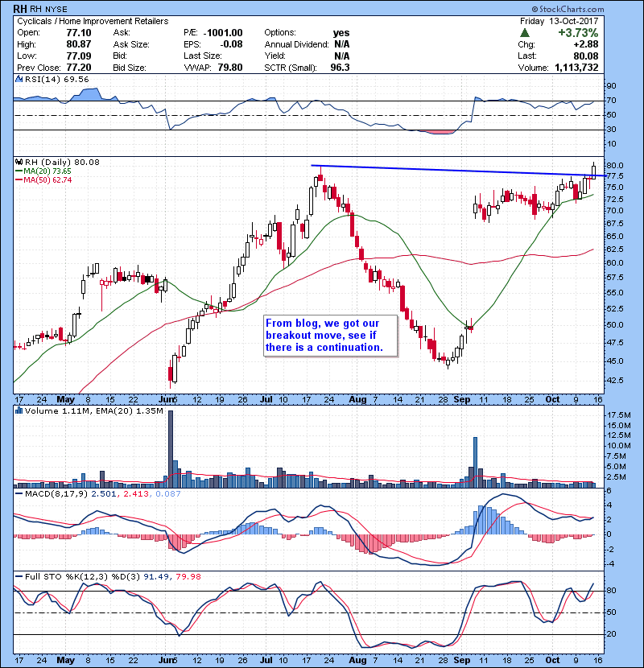Click the 'Sep' label on the bottom axis
Screen dimensions: 644x668
pos(461,660)
